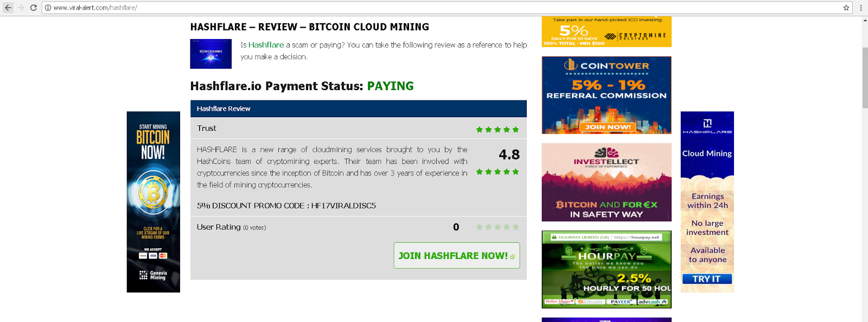
Task: Click the bitcoin coin graphic in left banner
Action: coord(154,193)
